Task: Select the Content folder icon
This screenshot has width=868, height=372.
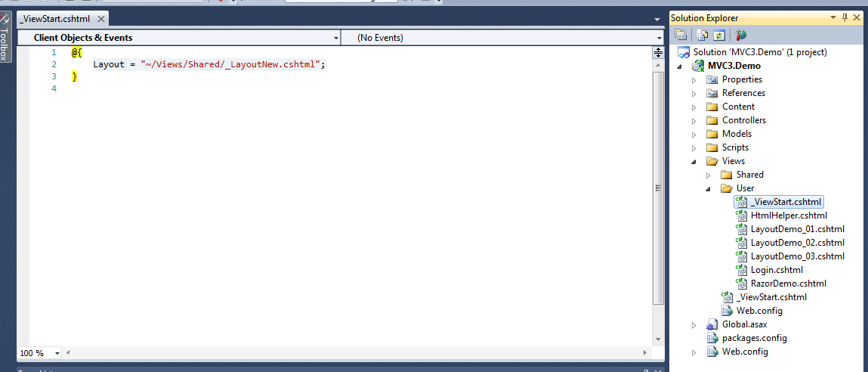Action: (x=712, y=107)
